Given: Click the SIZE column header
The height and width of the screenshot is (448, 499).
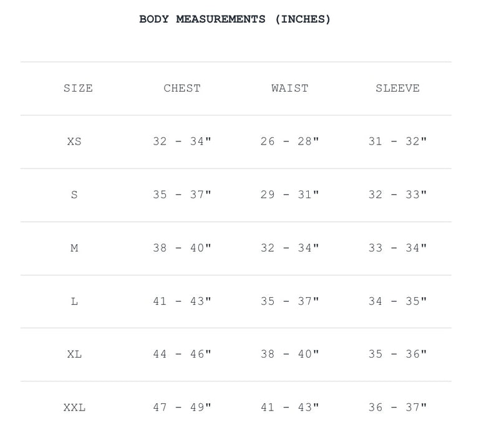Looking at the screenshot, I should point(78,88).
